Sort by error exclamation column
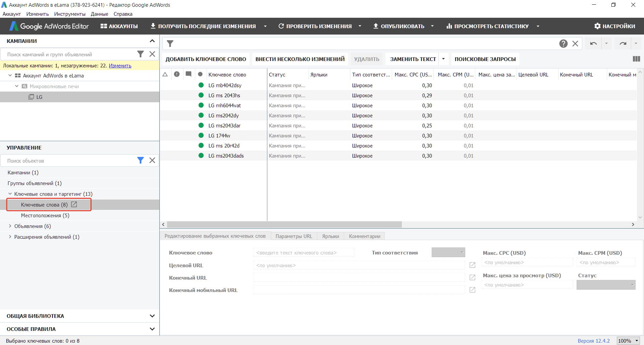This screenshot has width=644, height=345. 177,74
